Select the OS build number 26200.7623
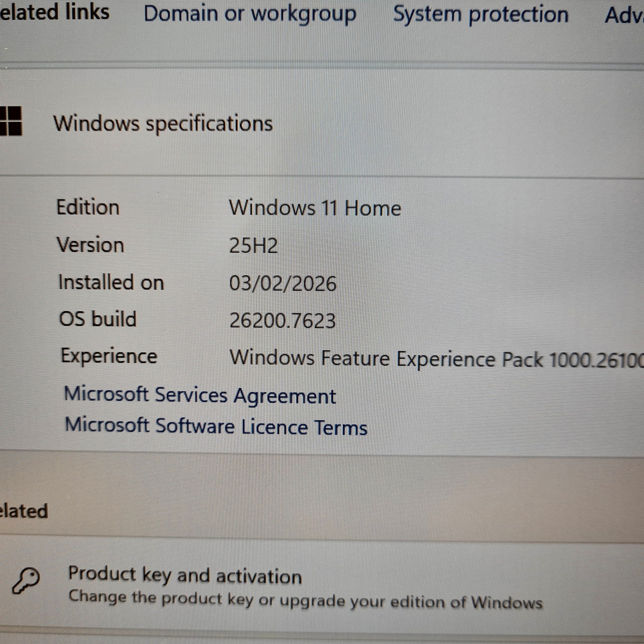This screenshot has height=644, width=644. pyautogui.click(x=283, y=320)
